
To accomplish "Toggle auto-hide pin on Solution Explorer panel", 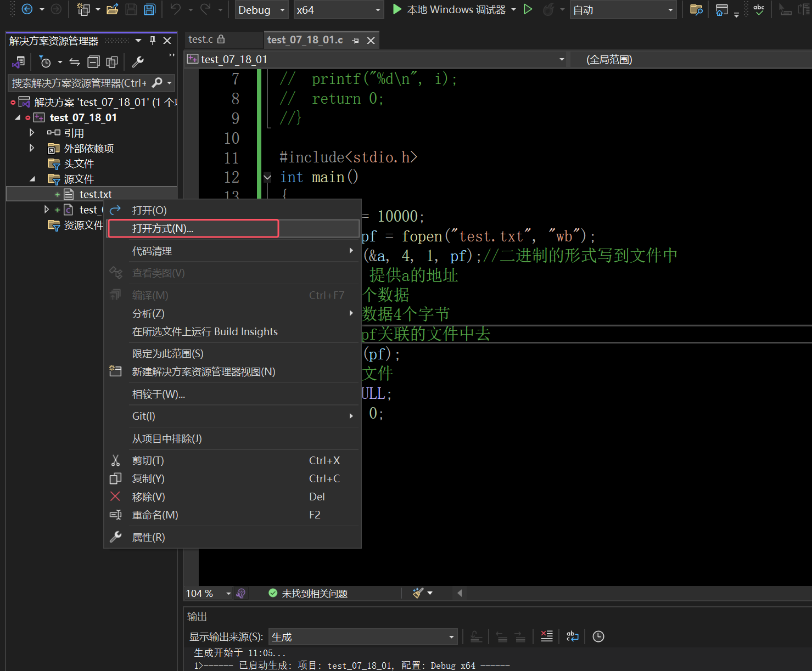I will [153, 41].
